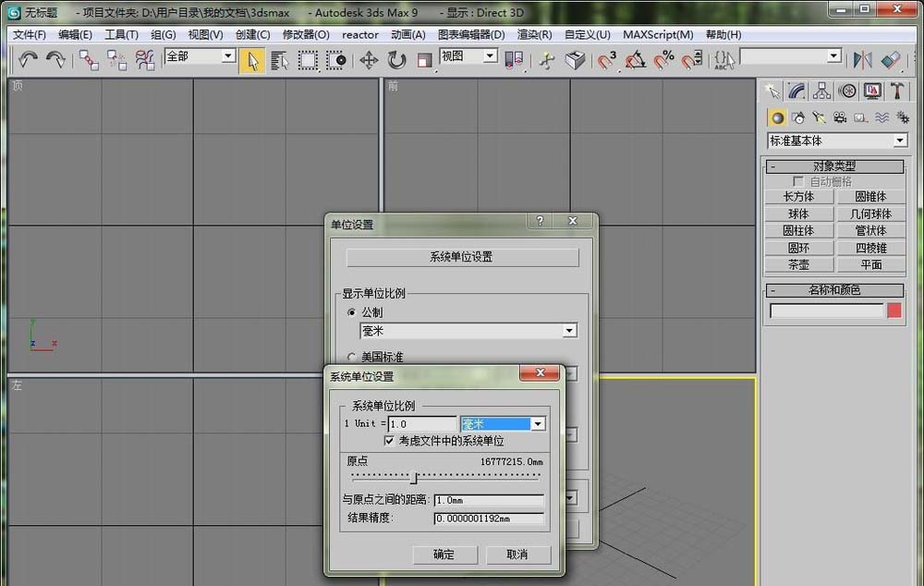This screenshot has width=924, height=586.
Task: Select the 美国标准 radio button
Action: click(x=352, y=357)
